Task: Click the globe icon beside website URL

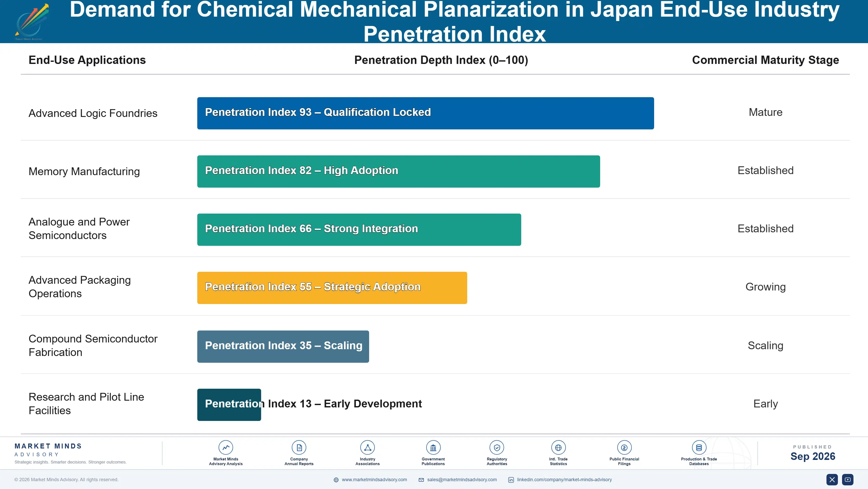Action: (x=336, y=480)
